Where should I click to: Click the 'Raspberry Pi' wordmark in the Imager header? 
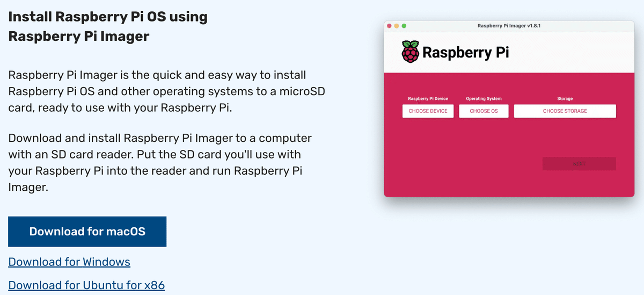[466, 53]
